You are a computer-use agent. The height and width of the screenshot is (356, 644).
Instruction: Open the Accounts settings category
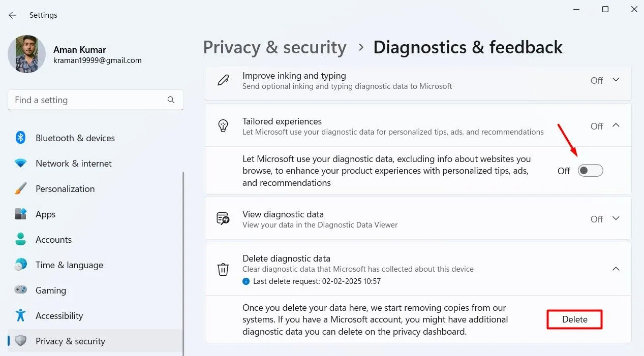tap(53, 240)
